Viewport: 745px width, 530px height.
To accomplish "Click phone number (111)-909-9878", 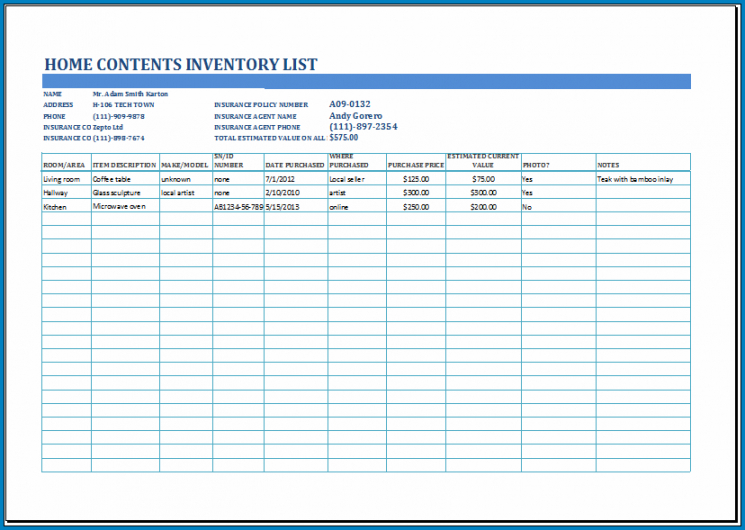I will pyautogui.click(x=118, y=116).
